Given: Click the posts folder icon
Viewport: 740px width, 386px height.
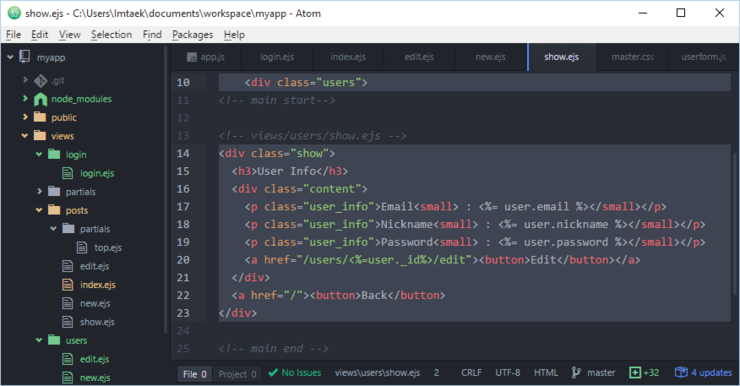Looking at the screenshot, I should [x=54, y=210].
